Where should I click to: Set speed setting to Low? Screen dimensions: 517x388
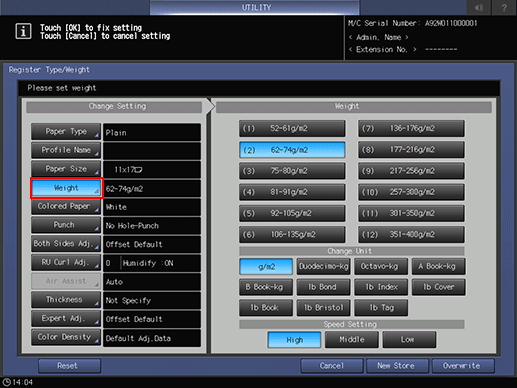[409, 340]
